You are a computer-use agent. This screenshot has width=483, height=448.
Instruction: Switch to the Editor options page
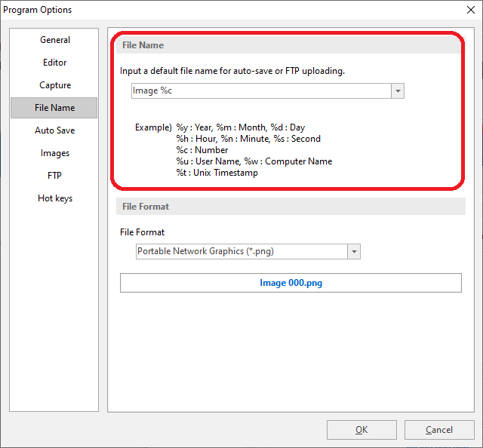[55, 63]
